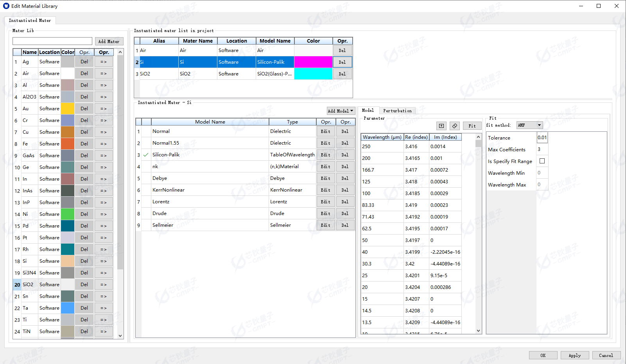The height and width of the screenshot is (364, 626).
Task: Click the eraser clear icon beside Fit
Action: point(454,126)
